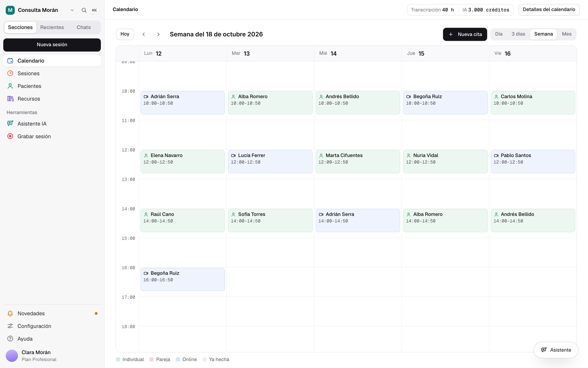This screenshot has width=588, height=368.
Task: Click video icon on Begoña Ruiz Thursday 10:00
Action: (409, 97)
